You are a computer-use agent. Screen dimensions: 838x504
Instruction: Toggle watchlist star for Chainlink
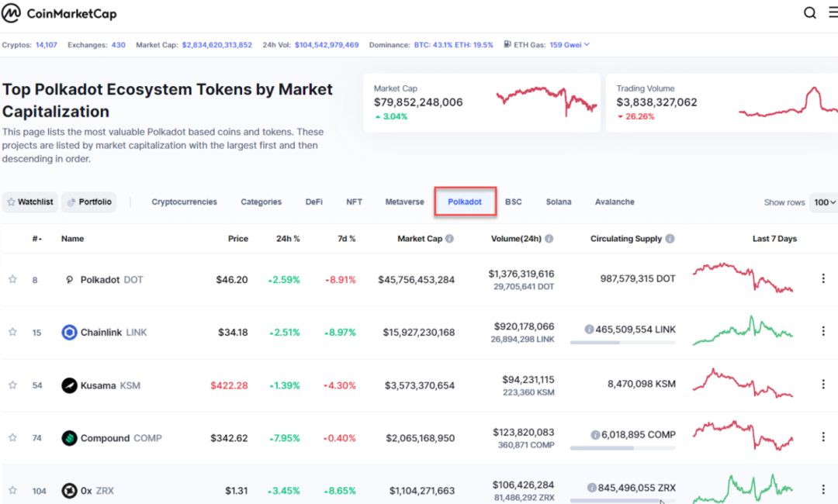(x=13, y=332)
